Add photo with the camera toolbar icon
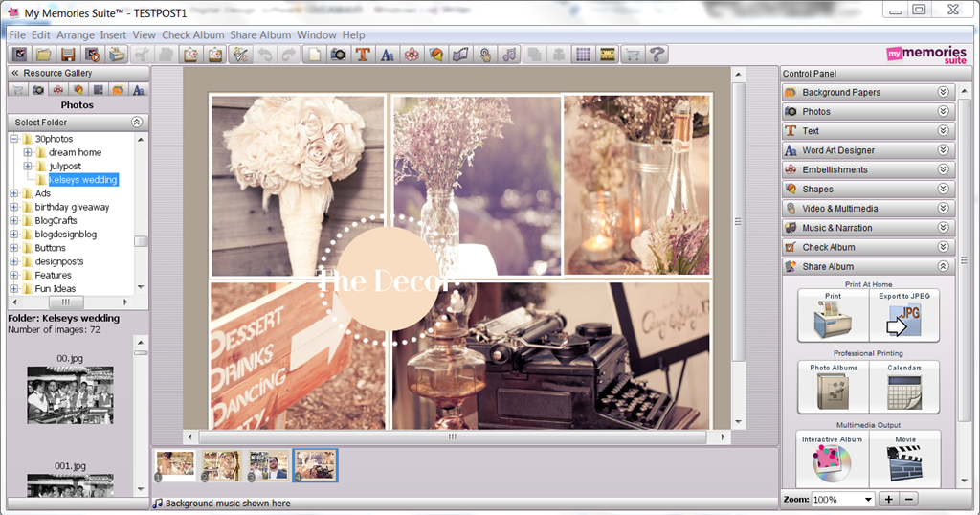The height and width of the screenshot is (515, 980). pyautogui.click(x=338, y=55)
